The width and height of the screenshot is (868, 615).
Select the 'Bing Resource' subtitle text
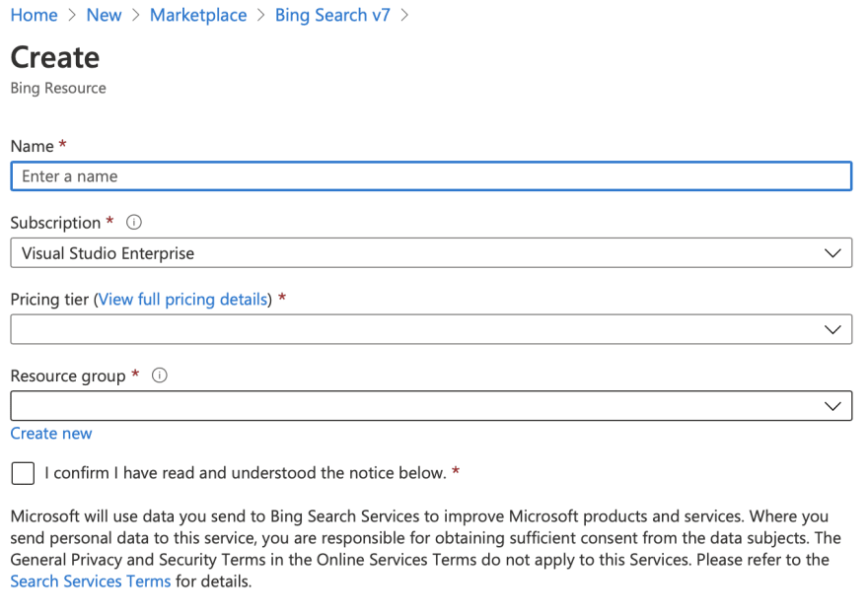58,88
